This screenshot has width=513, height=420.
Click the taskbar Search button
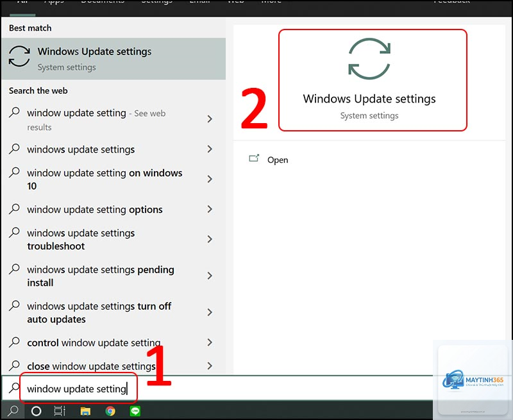[x=13, y=411]
